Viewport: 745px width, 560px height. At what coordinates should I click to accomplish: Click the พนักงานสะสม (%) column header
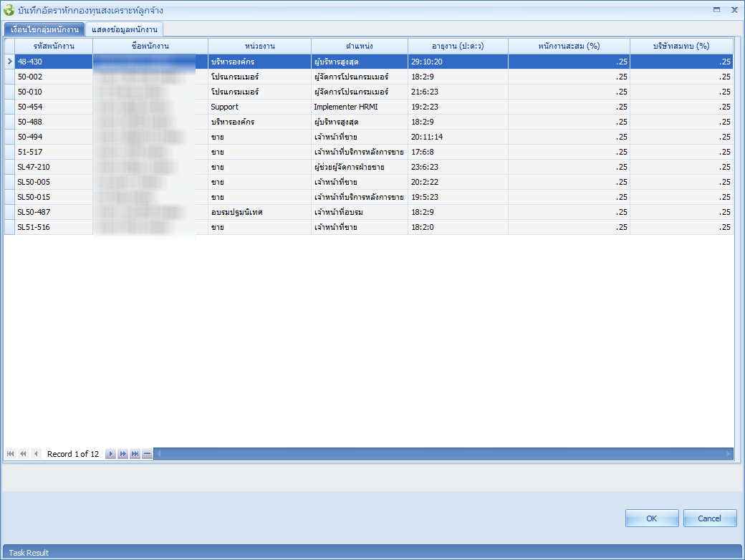pyautogui.click(x=569, y=46)
